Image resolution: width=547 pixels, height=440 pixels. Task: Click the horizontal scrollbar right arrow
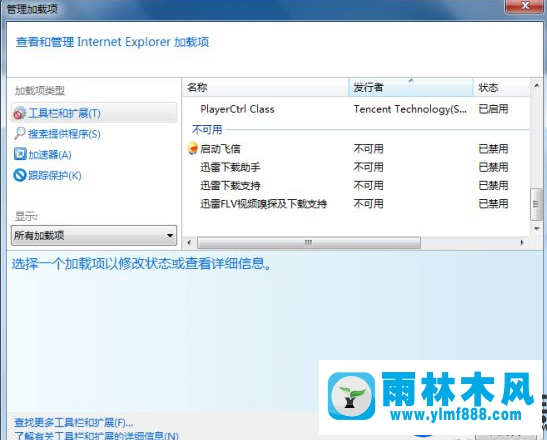click(x=522, y=243)
